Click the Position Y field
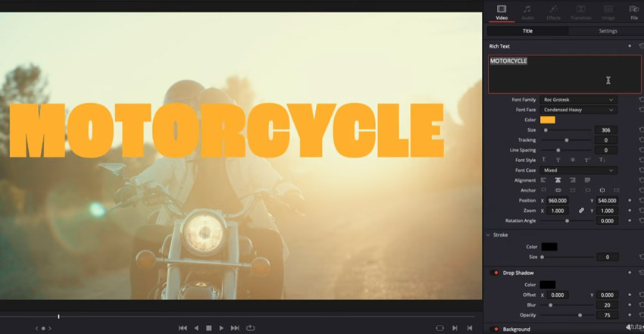 pos(607,201)
